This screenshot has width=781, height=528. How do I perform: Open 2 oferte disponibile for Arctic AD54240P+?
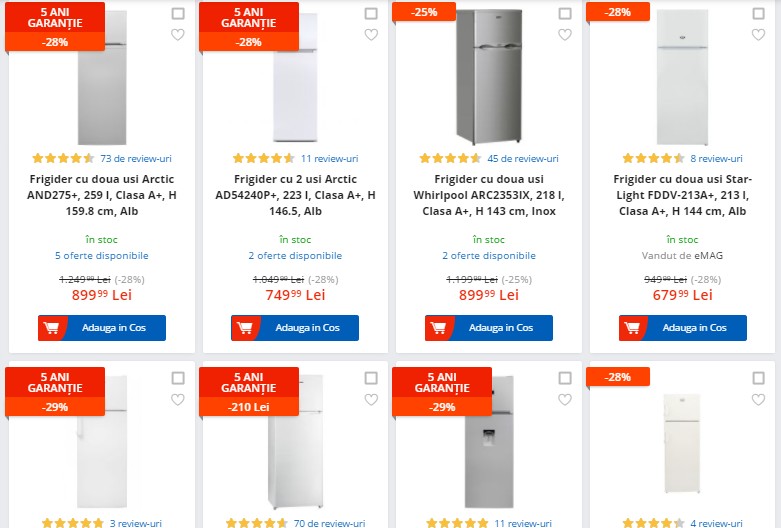pos(295,256)
